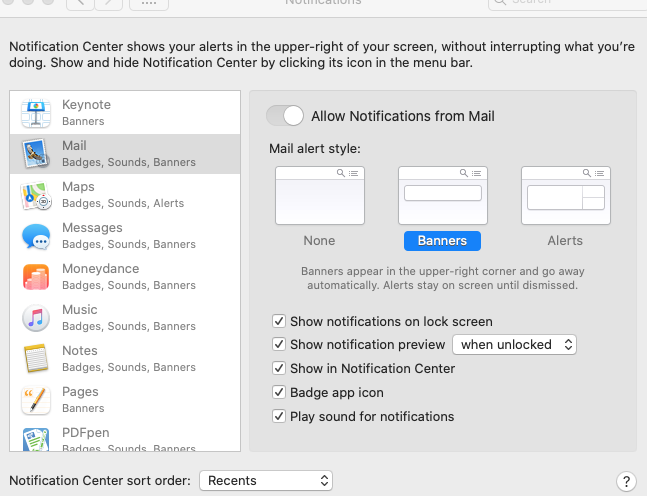Uncheck Badge app icon
The height and width of the screenshot is (496, 647).
pyautogui.click(x=279, y=392)
